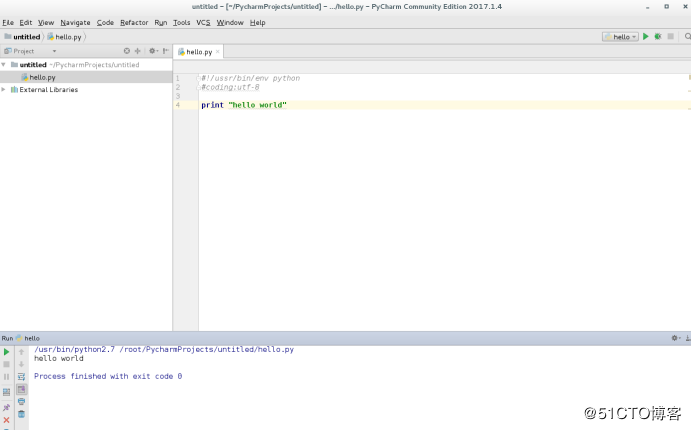Run the hello configuration from the top toolbar
This screenshot has width=691, height=430.
646,37
